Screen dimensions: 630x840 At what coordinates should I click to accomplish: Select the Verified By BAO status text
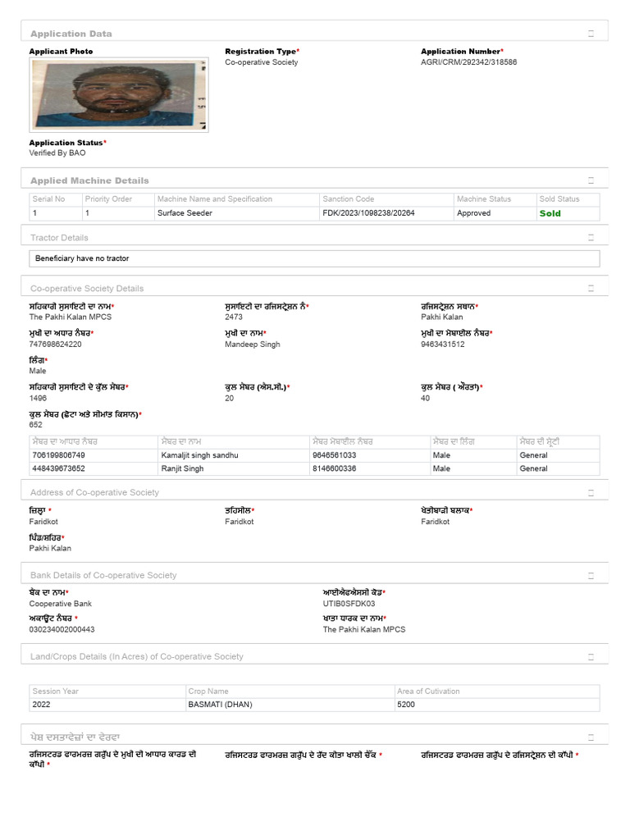(57, 153)
